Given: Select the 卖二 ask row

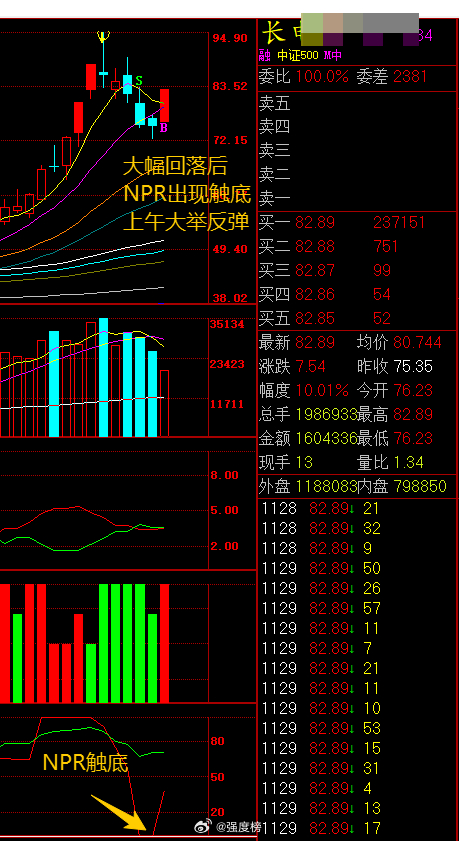Looking at the screenshot, I should click(x=358, y=175).
